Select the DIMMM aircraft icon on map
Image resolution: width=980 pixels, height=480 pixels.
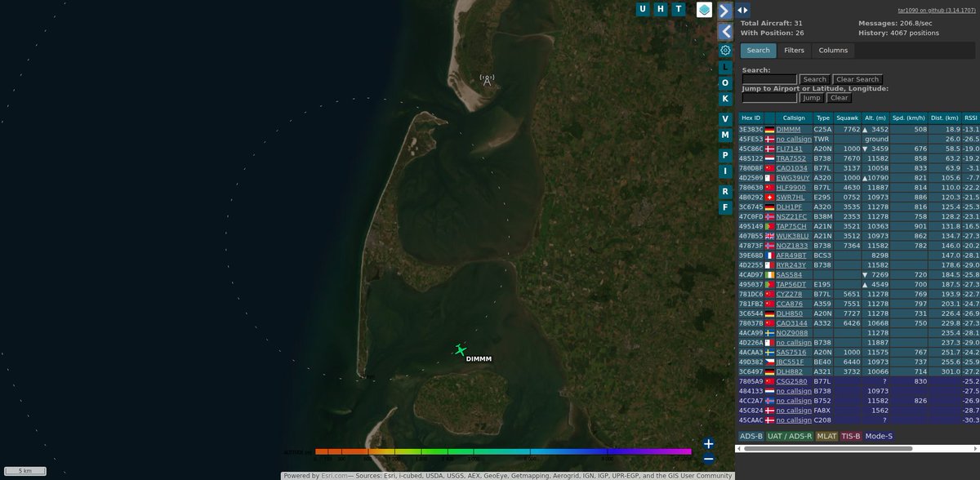click(461, 350)
